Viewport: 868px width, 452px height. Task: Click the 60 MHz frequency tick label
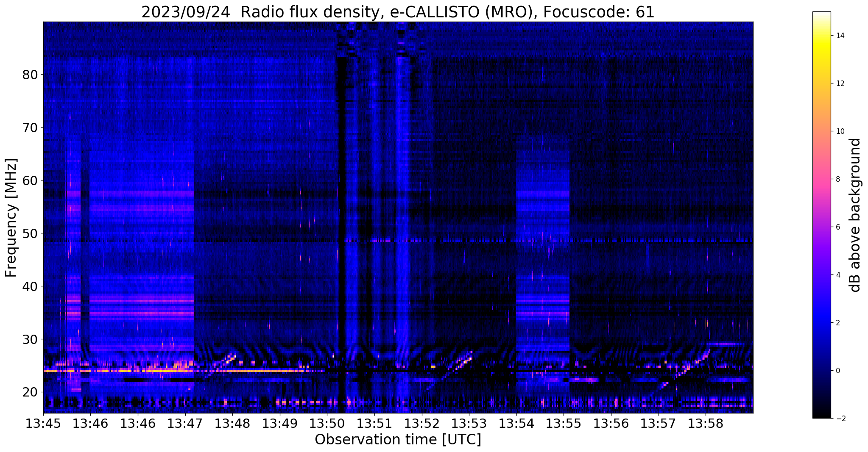tap(30, 180)
